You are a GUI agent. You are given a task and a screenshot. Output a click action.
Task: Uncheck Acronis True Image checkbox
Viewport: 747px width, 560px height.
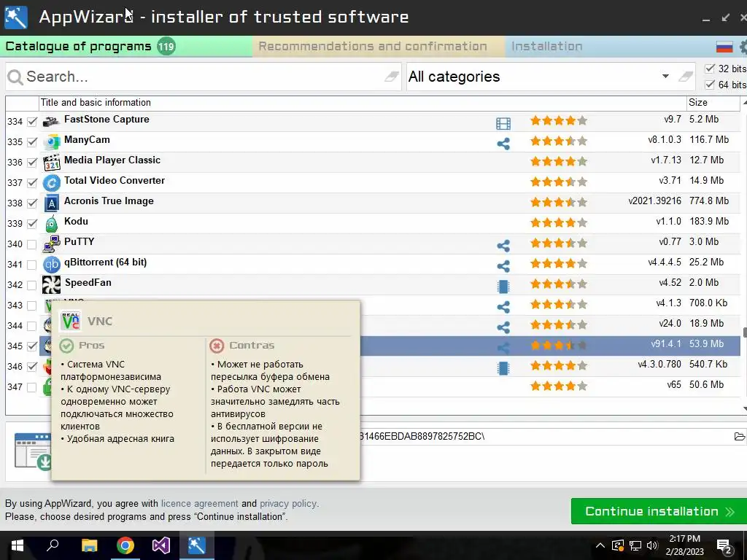[x=32, y=204]
